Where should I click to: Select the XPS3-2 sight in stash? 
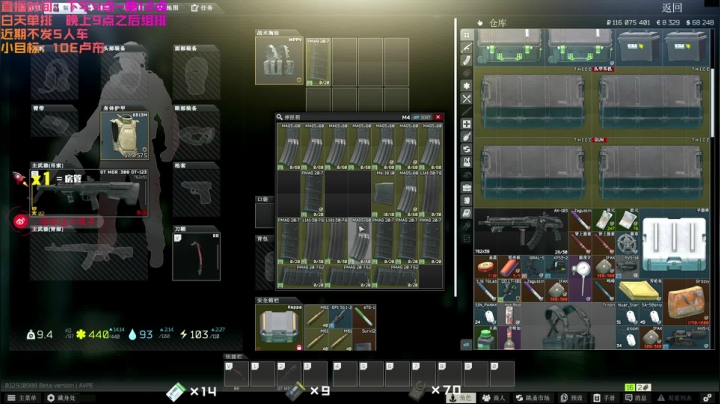coord(557,267)
